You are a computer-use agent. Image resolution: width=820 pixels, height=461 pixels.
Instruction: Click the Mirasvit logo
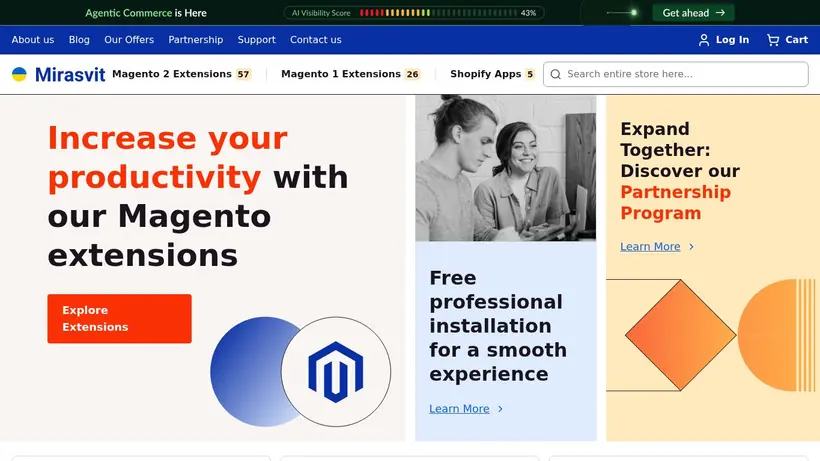click(58, 74)
